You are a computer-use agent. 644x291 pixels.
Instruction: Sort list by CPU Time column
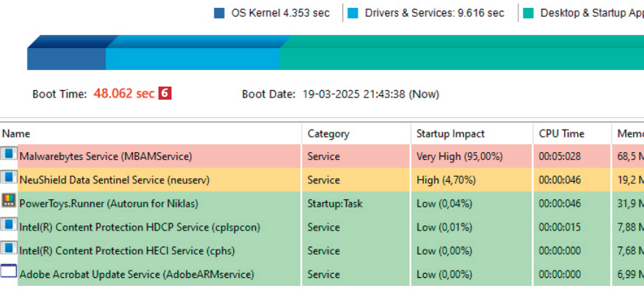tap(561, 134)
